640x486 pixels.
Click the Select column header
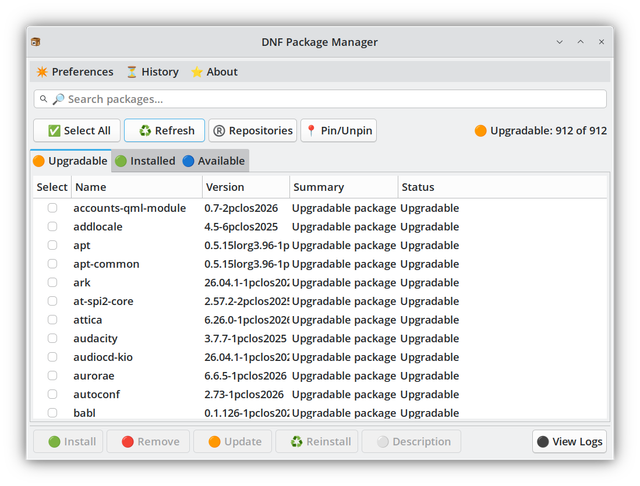[x=52, y=187]
